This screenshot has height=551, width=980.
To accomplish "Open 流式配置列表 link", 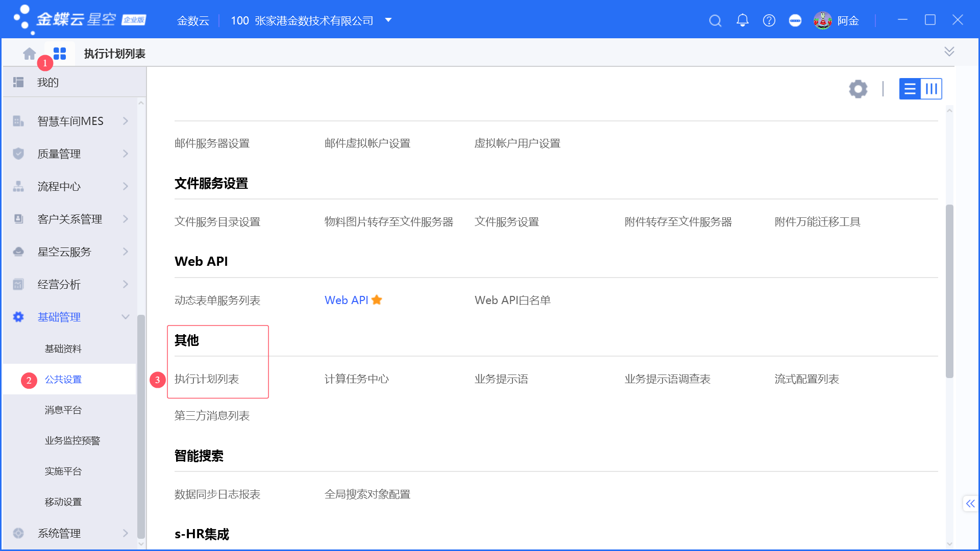I will pyautogui.click(x=807, y=379).
